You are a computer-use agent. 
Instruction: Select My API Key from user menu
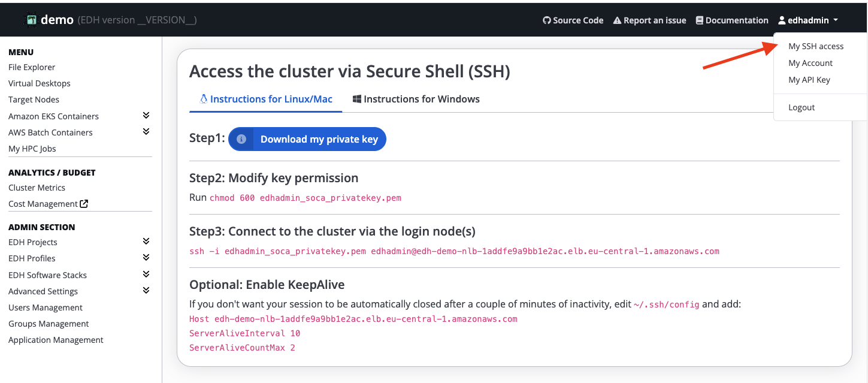click(809, 80)
